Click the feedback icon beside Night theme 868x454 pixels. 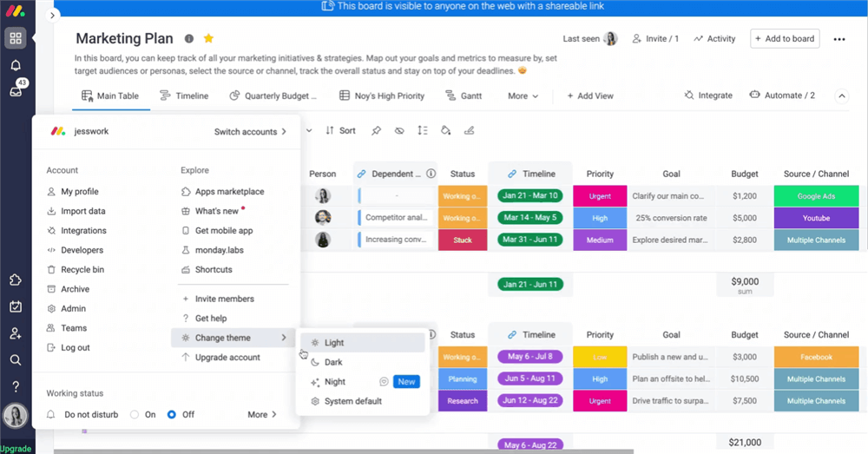point(384,381)
